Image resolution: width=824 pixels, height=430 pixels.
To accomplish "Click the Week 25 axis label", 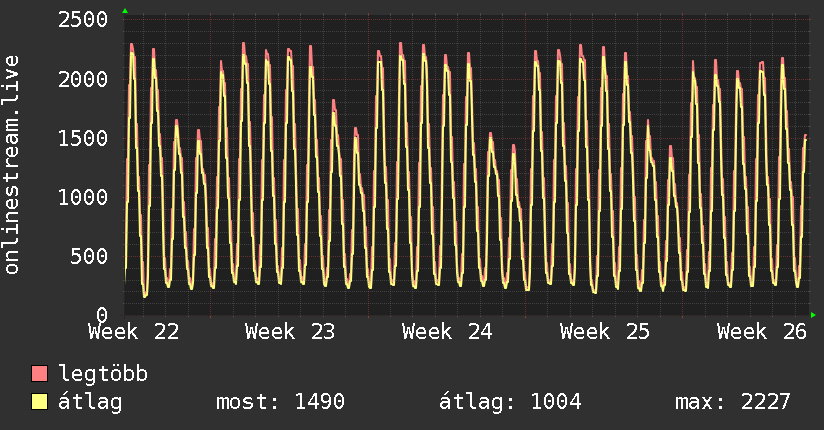I will 605,332.
